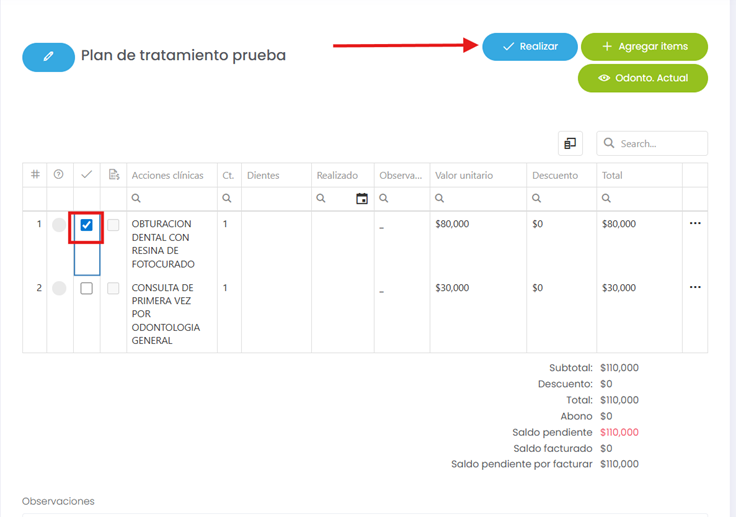Open the column chooser icon
This screenshot has width=736, height=517.
pos(570,144)
